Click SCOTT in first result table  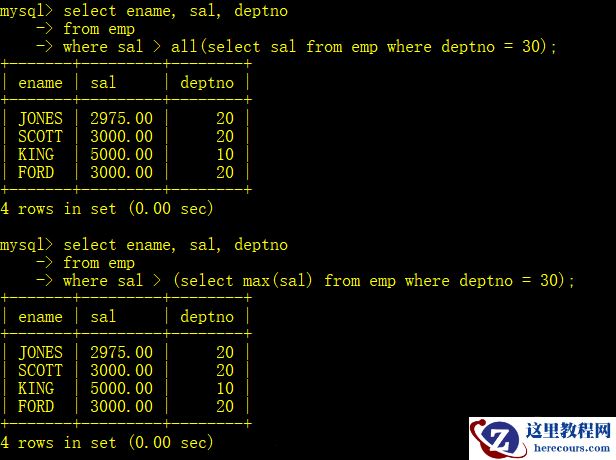point(40,136)
